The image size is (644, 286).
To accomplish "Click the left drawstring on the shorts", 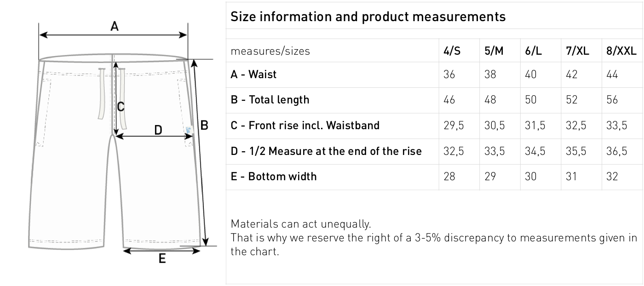I will tap(101, 94).
